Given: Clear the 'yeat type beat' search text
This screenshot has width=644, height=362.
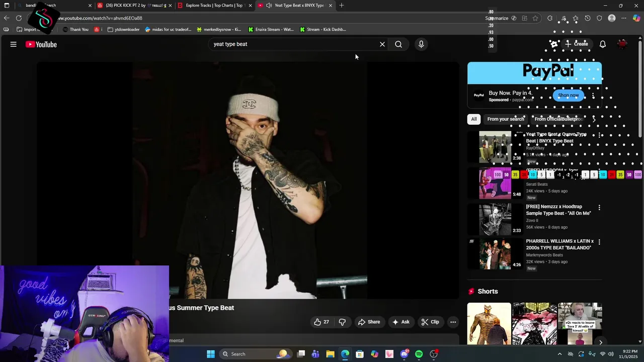Looking at the screenshot, I should [x=382, y=44].
